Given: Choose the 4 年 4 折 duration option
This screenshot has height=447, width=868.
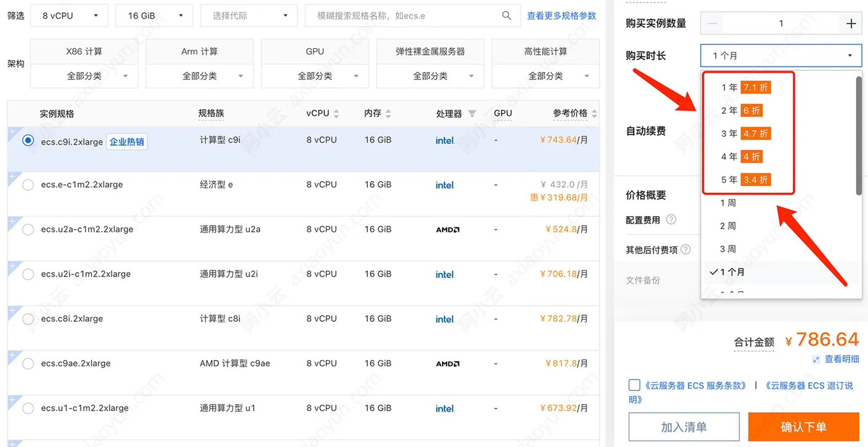Looking at the screenshot, I should (x=742, y=156).
